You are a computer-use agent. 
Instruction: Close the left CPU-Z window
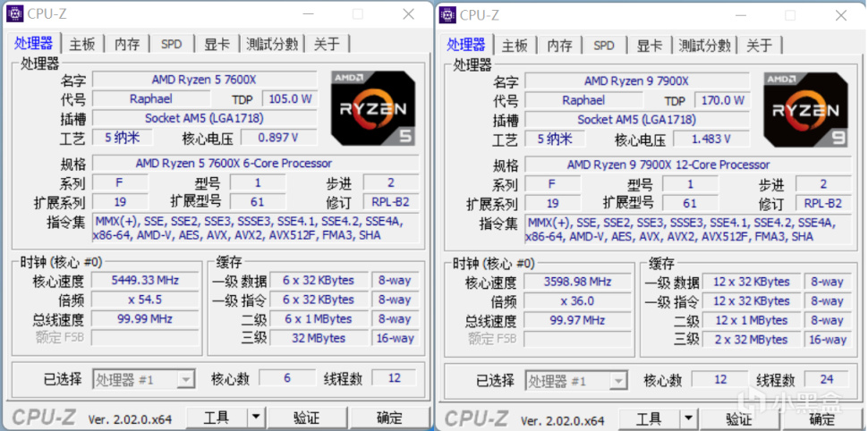coord(409,13)
